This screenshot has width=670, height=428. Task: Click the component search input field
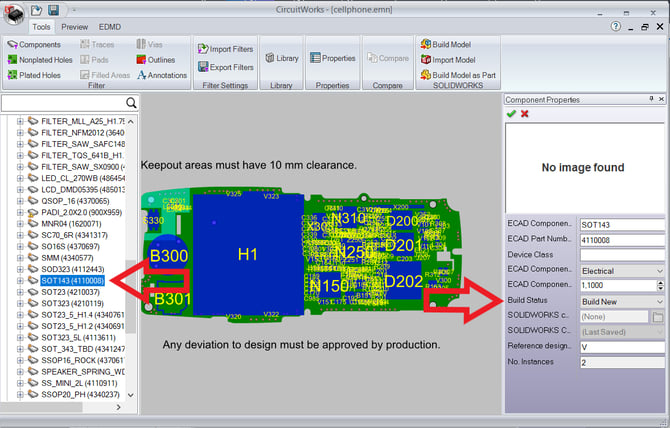[x=64, y=103]
